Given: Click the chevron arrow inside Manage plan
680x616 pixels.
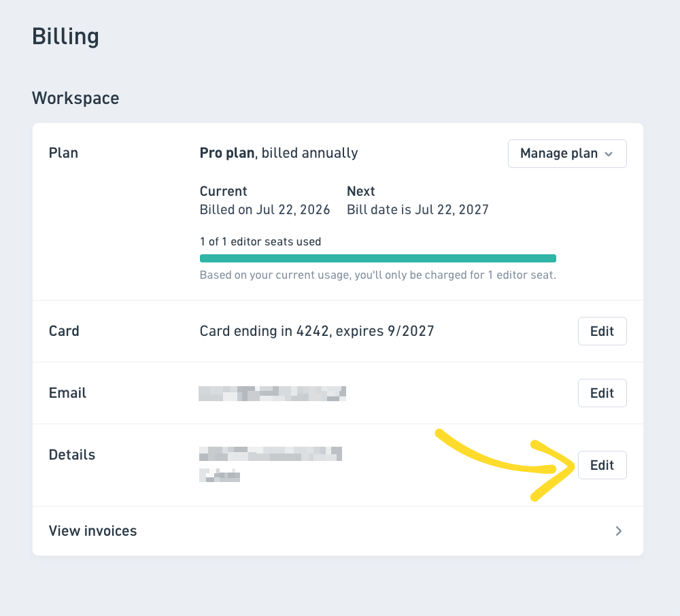Looking at the screenshot, I should 609,154.
